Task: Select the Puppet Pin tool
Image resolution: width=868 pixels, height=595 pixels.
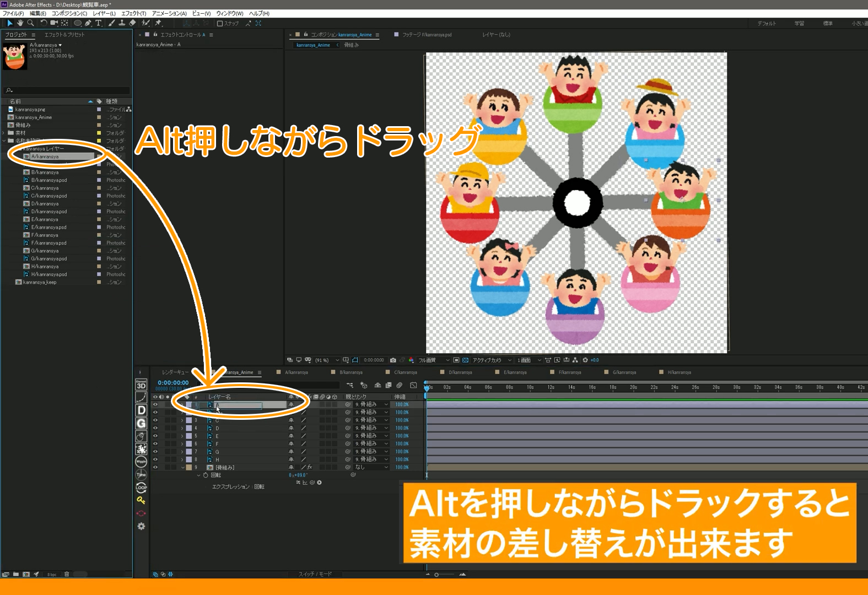Action: (158, 23)
